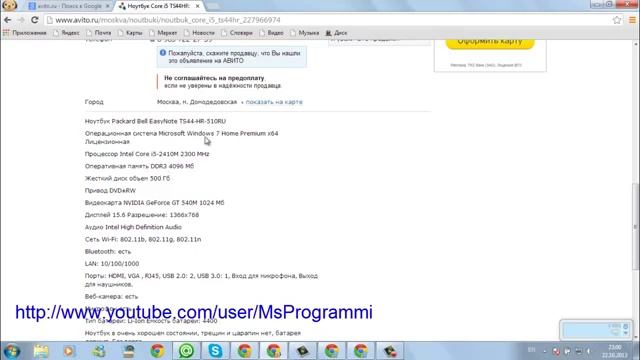This screenshot has width=640, height=360.
Task: Launch the media player taskbar icon
Action: 69,351
